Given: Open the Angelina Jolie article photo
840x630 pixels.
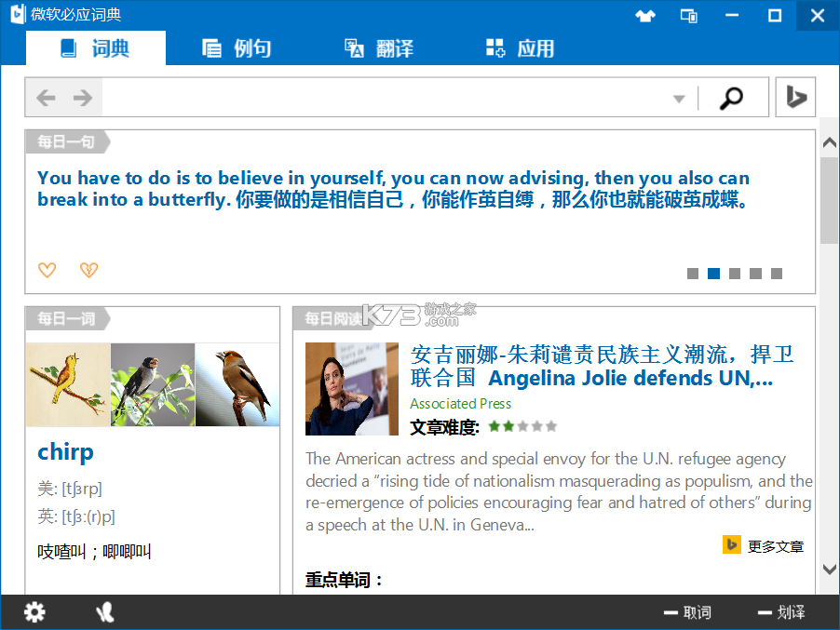Looking at the screenshot, I should [x=352, y=389].
